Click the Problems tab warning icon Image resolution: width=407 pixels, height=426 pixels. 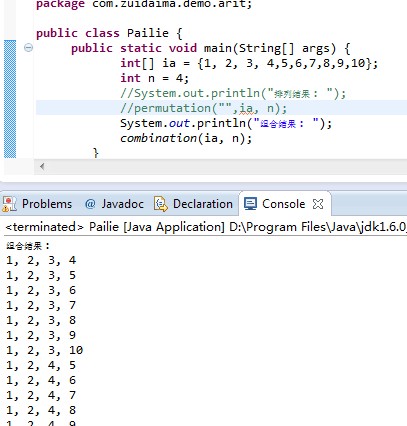pos(9,204)
